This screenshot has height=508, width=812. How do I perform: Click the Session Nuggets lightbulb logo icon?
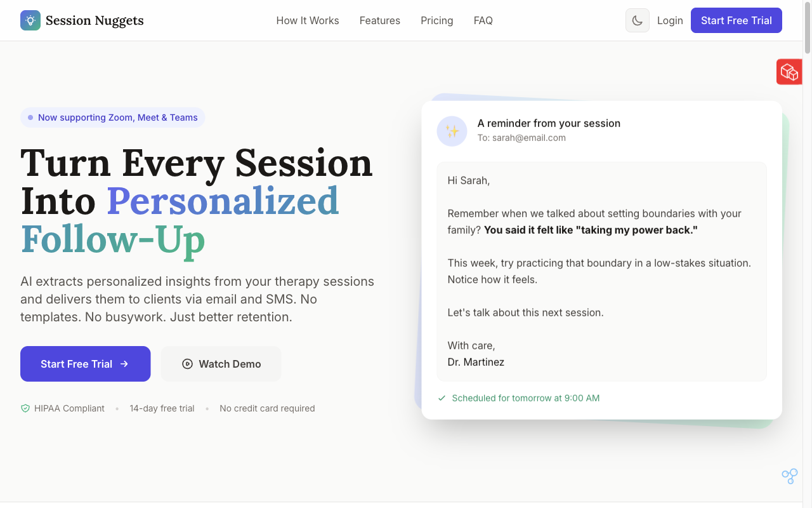click(30, 20)
